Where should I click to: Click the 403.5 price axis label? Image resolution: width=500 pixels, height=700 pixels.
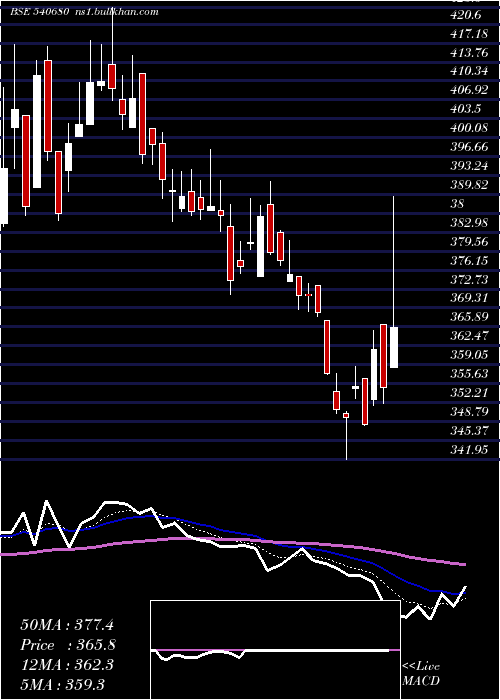click(x=466, y=109)
